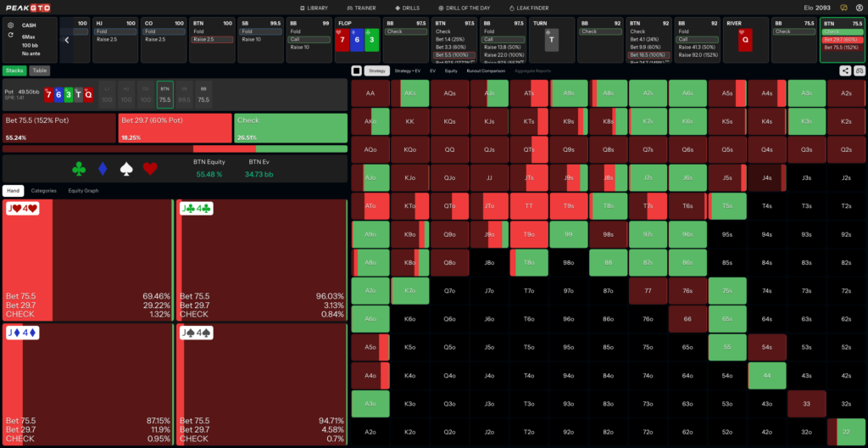This screenshot has width=868, height=448.
Task: Select BB 75.5 stack position box
Action: [203, 95]
